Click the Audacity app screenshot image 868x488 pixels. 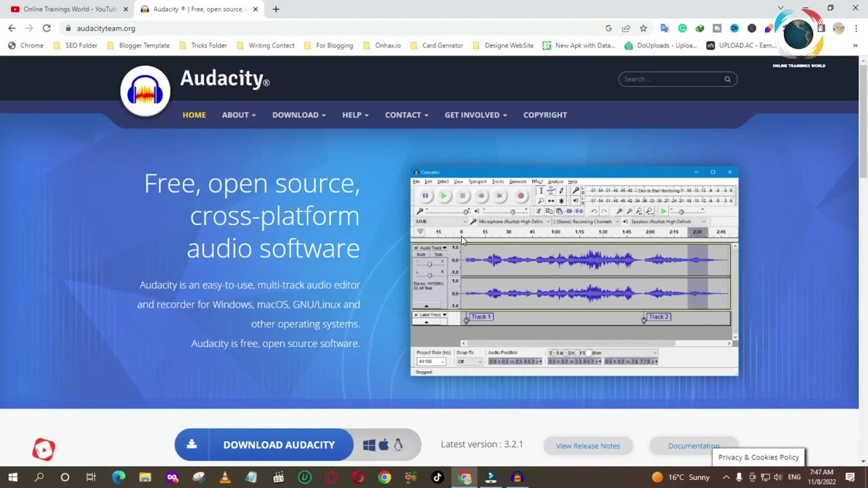574,271
